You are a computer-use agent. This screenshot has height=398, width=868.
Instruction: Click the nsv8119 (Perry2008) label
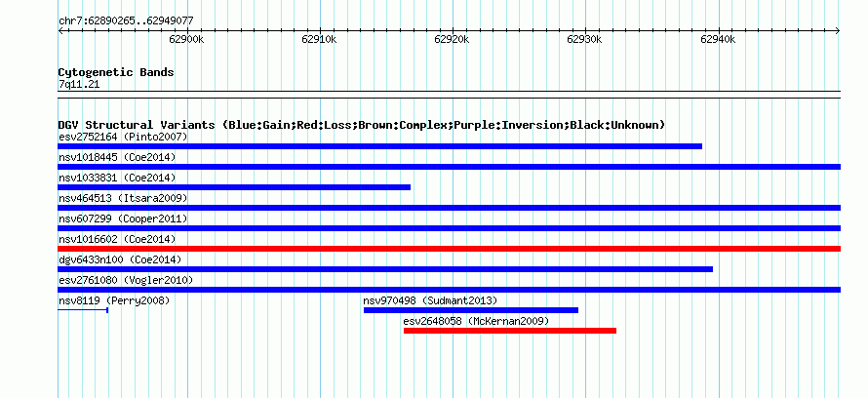click(114, 300)
